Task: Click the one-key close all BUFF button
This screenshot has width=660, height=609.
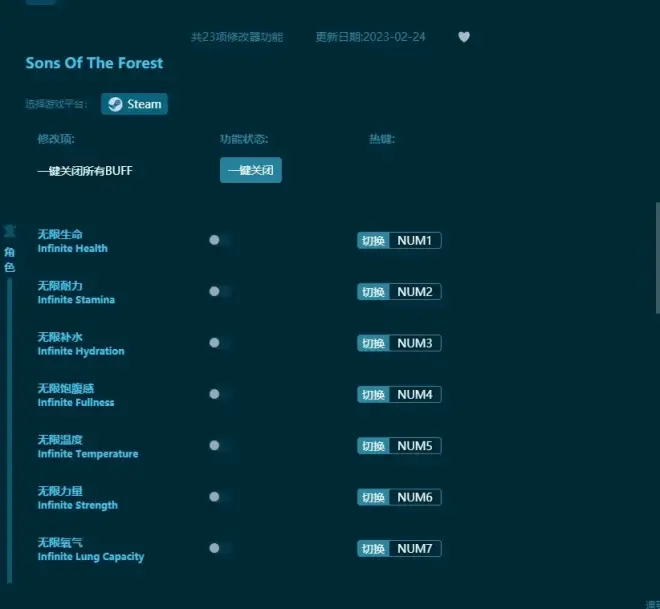Action: click(x=250, y=171)
